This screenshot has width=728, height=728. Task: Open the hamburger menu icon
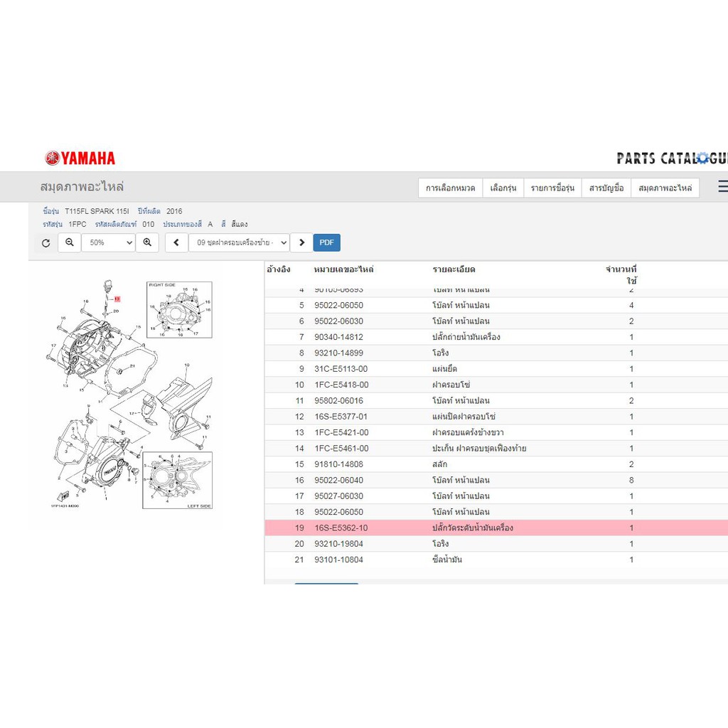click(x=723, y=186)
